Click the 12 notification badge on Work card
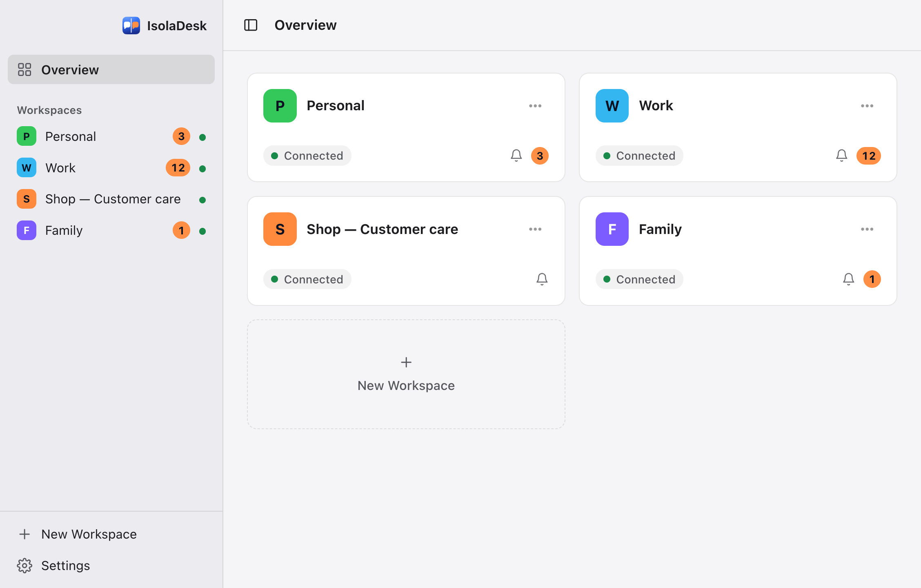 point(869,156)
